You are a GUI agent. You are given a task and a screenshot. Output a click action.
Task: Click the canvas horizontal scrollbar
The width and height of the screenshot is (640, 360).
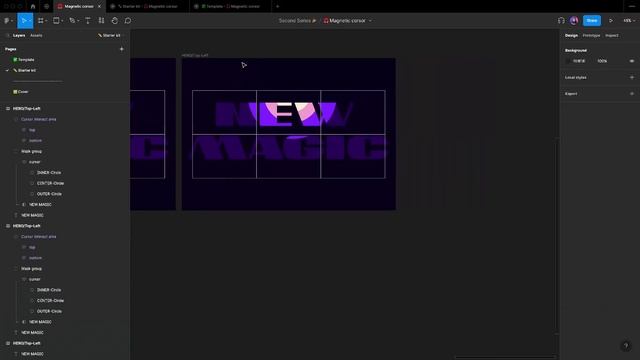tap(505, 358)
